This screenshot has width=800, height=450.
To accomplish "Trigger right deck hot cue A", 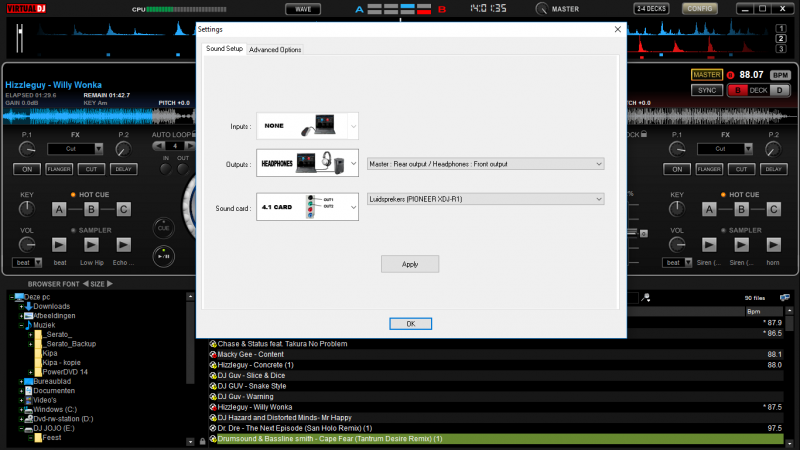I will [709, 209].
